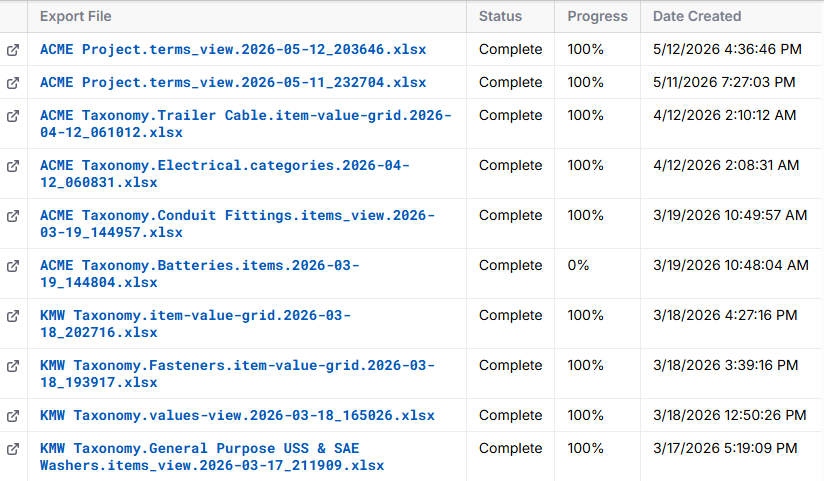Click 100% progress in the Trailer Cable row
This screenshot has height=481, width=824.
pos(585,115)
